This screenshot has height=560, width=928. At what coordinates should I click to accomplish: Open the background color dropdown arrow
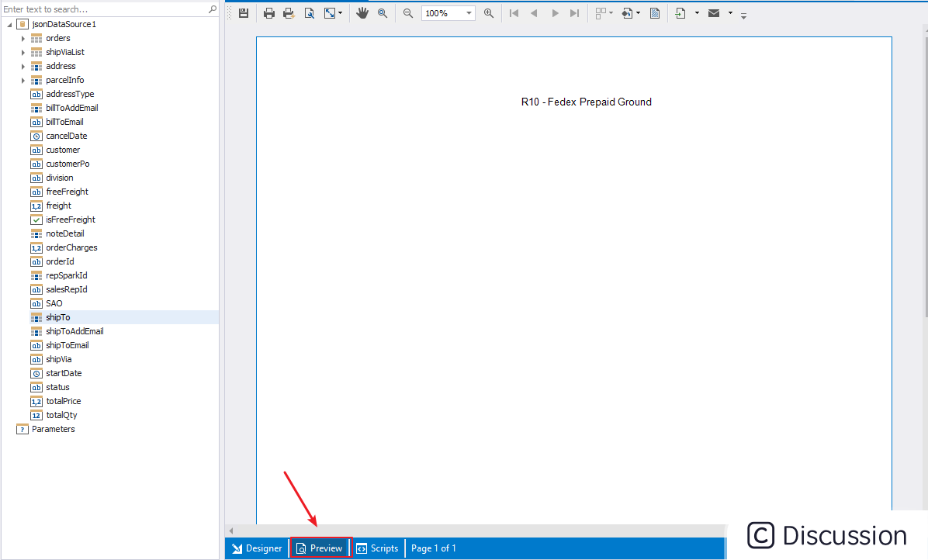click(638, 13)
